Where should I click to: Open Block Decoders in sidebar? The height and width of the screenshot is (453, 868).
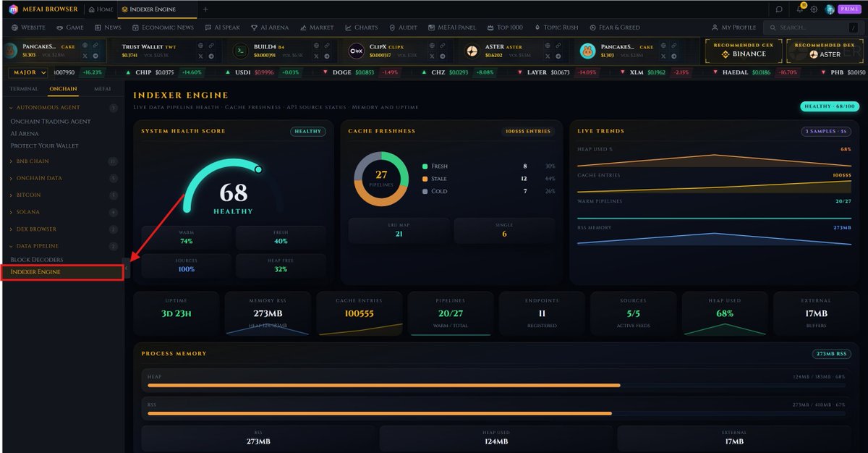[x=37, y=259]
